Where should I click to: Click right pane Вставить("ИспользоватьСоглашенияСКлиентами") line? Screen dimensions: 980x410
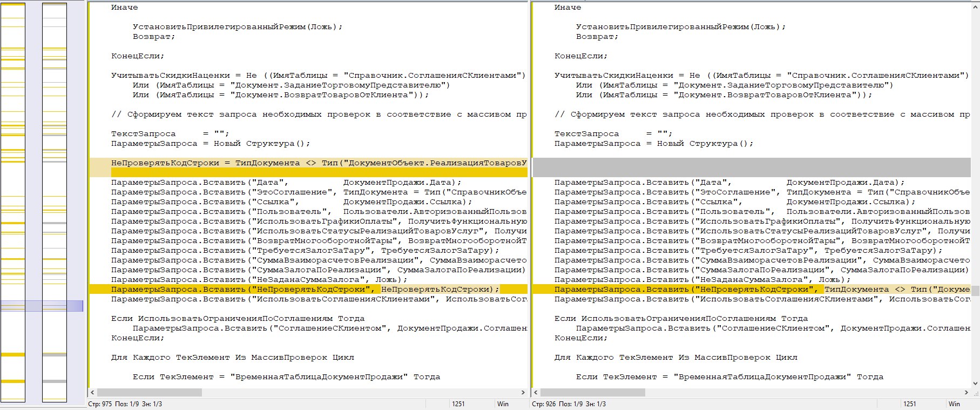click(x=762, y=299)
